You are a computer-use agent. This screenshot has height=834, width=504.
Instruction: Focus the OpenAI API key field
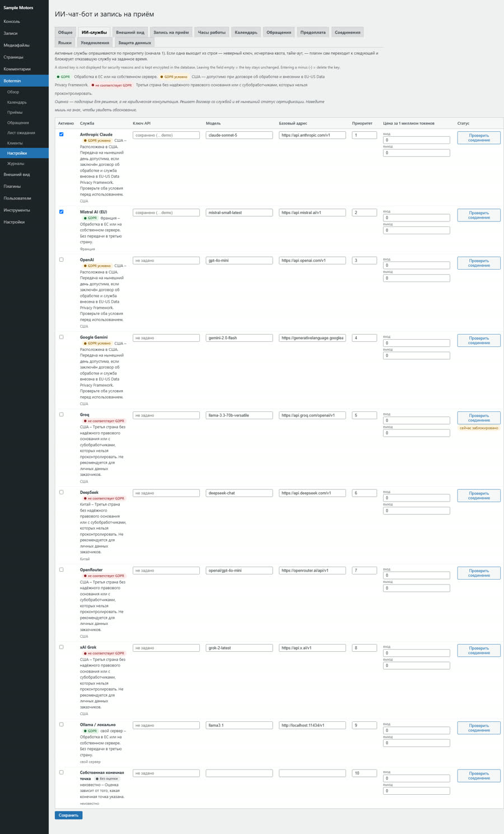(x=166, y=261)
